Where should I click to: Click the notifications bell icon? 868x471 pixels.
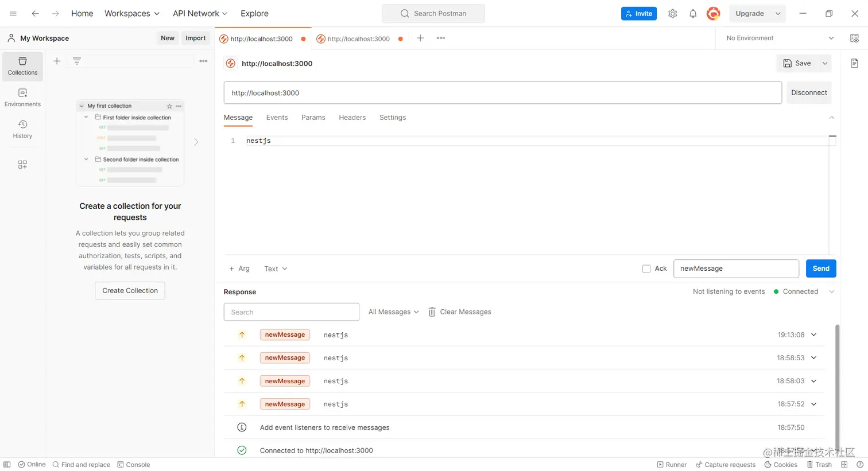coord(693,14)
